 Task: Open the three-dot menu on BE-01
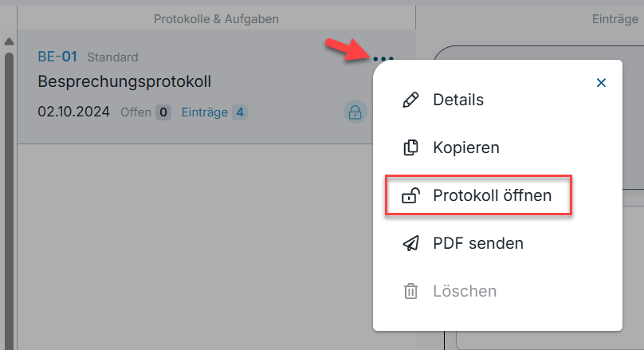[x=383, y=59]
